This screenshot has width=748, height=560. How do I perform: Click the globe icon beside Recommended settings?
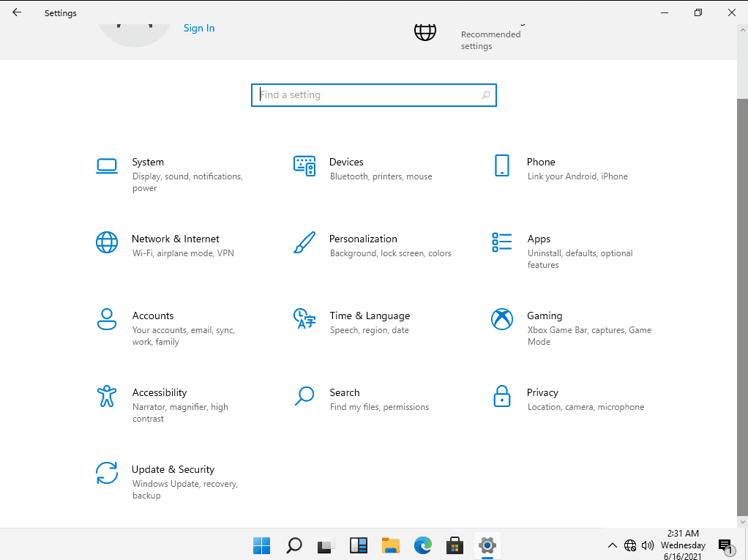coord(425,32)
